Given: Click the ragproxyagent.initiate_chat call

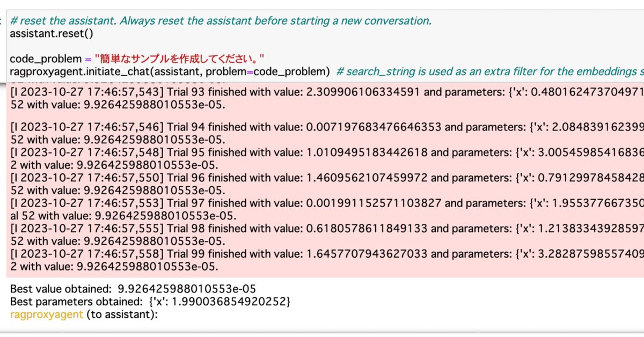Looking at the screenshot, I should coord(170,71).
